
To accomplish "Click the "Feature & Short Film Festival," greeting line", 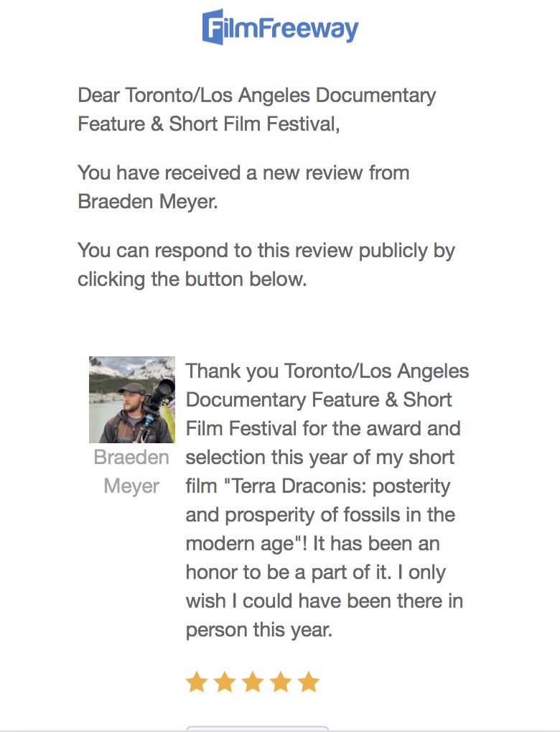I will [207, 124].
